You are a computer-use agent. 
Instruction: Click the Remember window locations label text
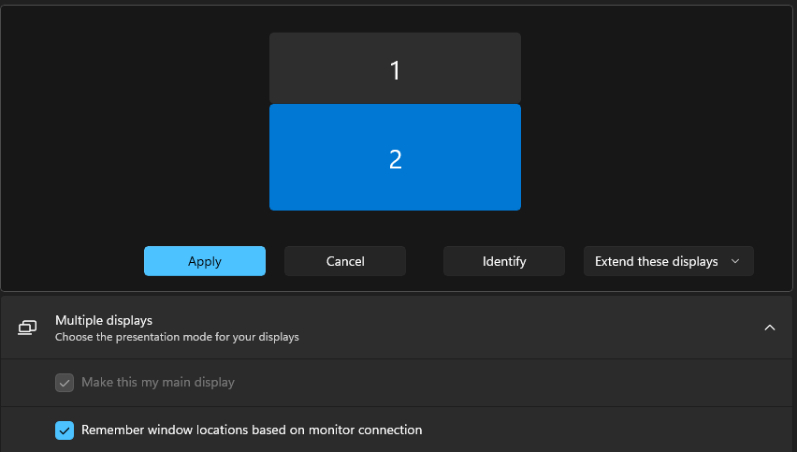pyautogui.click(x=251, y=430)
